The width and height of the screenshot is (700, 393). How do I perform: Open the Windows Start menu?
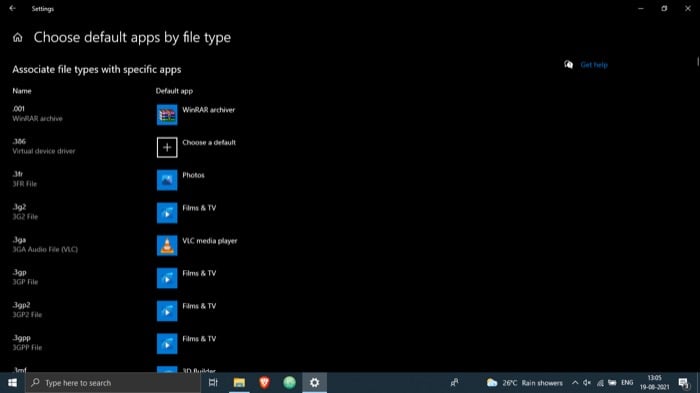pyautogui.click(x=12, y=383)
